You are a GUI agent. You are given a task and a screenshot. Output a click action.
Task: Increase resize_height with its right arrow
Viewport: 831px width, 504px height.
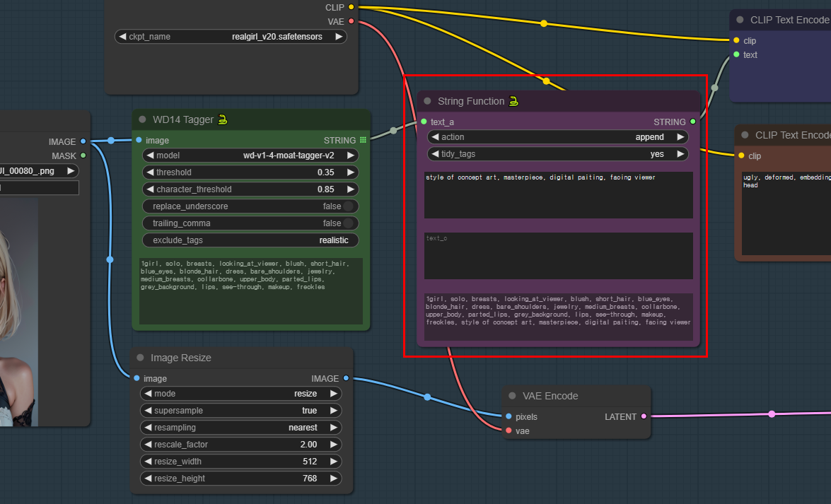pyautogui.click(x=333, y=478)
